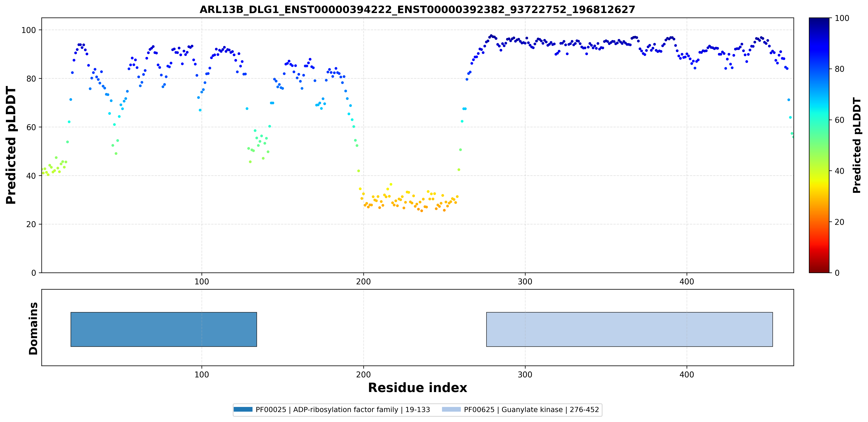Click the left Predicted pLDDT y-axis label
Screen dimensions: 868x422
tap(11, 145)
